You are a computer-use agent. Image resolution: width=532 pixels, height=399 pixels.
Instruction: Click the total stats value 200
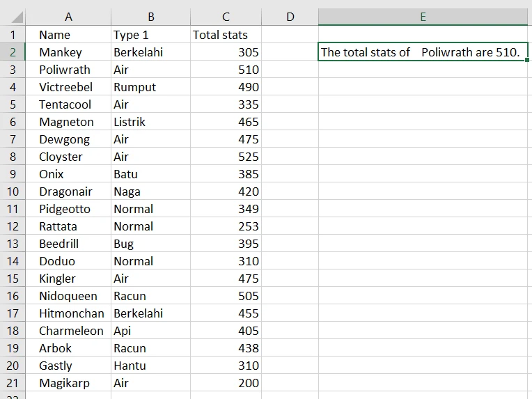(226, 383)
